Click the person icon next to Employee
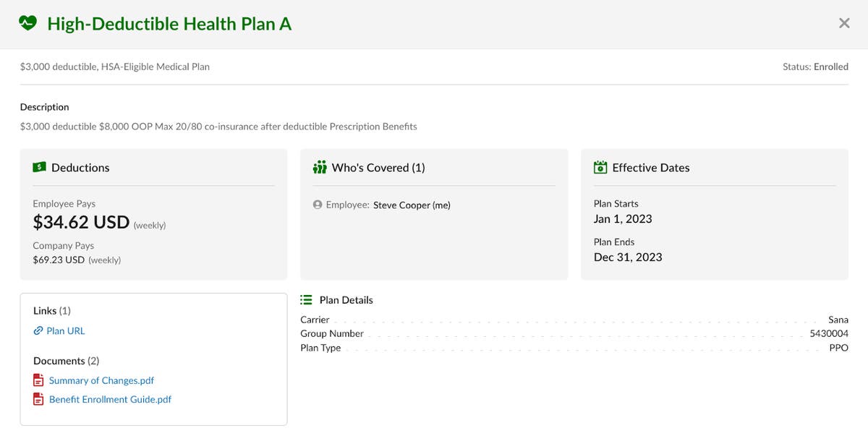868x436 pixels. 317,205
